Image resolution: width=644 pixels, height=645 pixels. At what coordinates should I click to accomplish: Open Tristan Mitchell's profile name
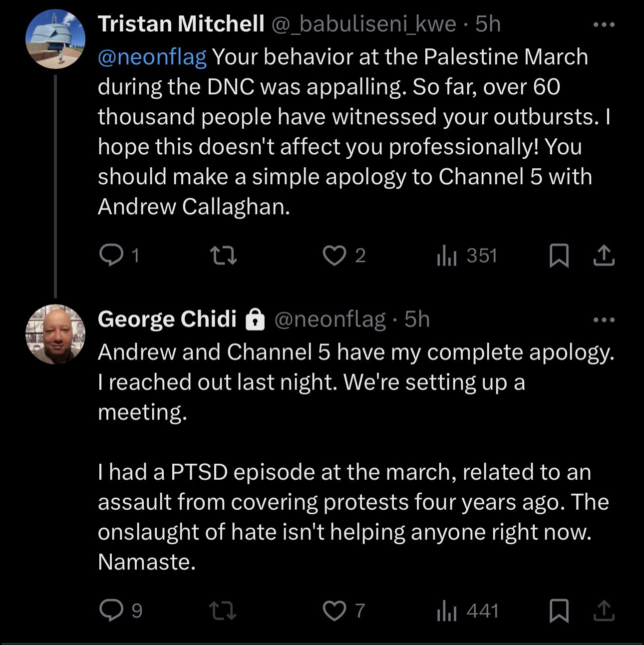point(181,24)
